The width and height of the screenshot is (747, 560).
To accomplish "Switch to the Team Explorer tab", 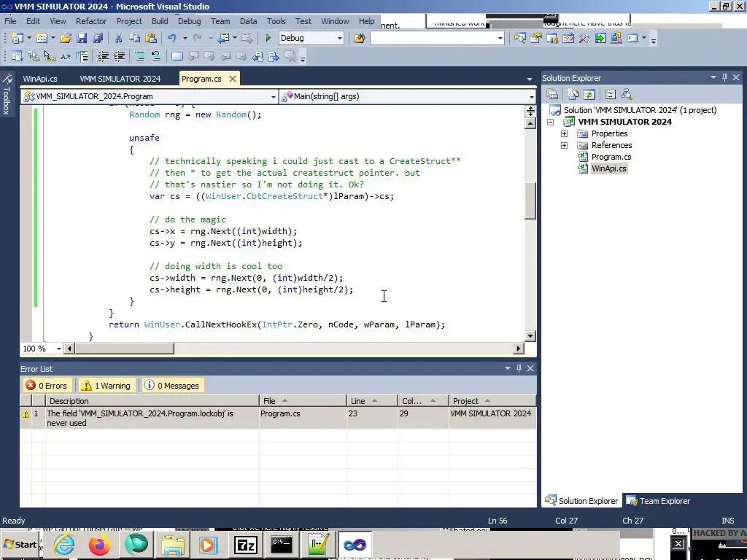I will pos(659,501).
